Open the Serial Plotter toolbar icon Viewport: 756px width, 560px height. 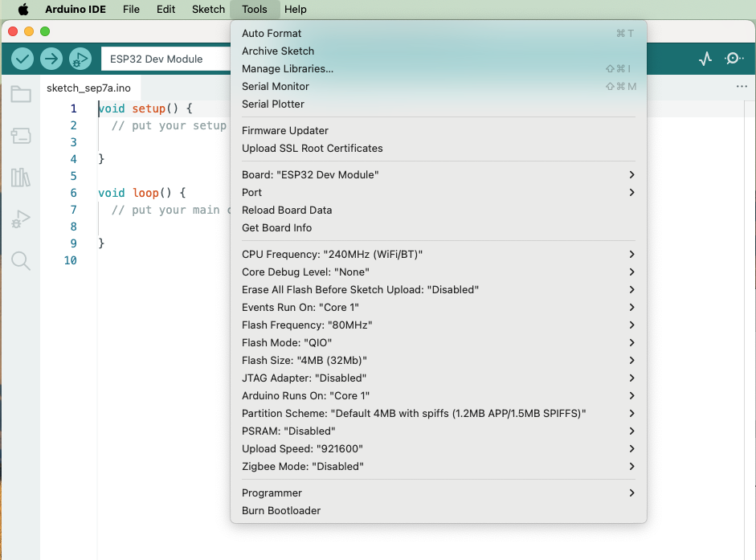(705, 59)
